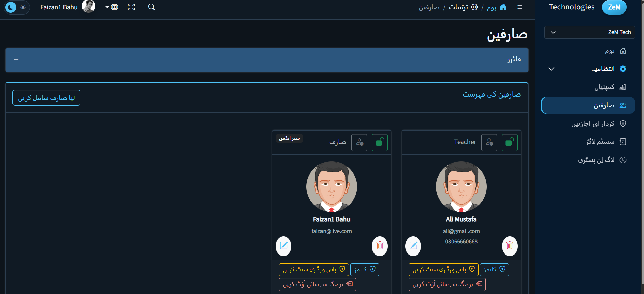Viewport: 644px width, 294px height.
Task: Click Faizan1 Bahu card avatar image
Action: click(x=332, y=187)
